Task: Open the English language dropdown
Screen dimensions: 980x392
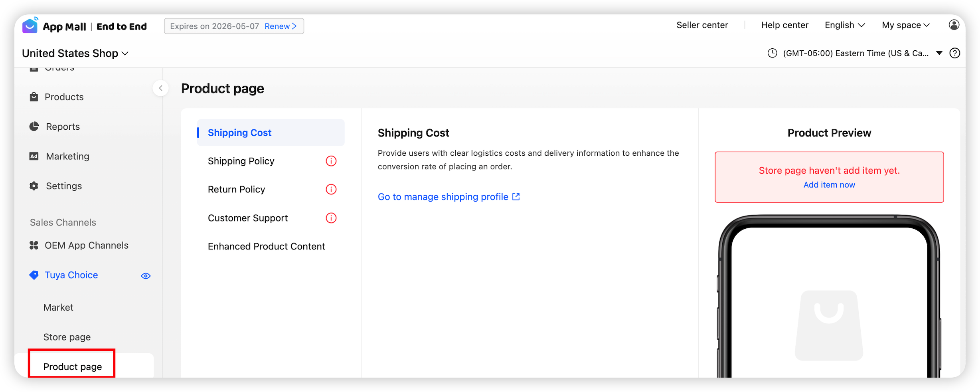Action: click(x=845, y=25)
